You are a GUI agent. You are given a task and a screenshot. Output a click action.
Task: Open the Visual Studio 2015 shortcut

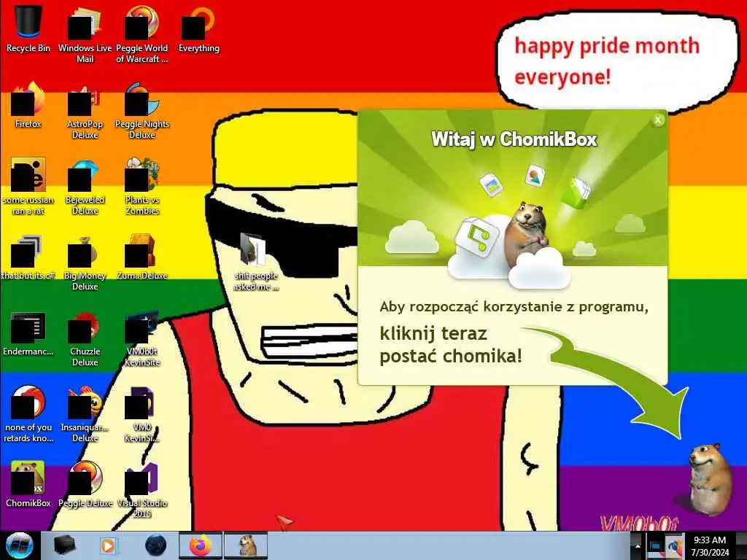tap(142, 490)
